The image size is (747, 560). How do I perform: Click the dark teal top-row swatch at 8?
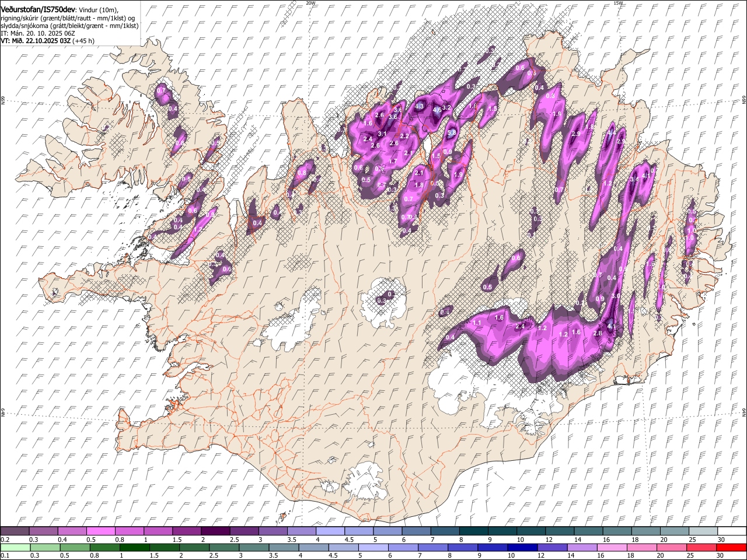coord(473,531)
